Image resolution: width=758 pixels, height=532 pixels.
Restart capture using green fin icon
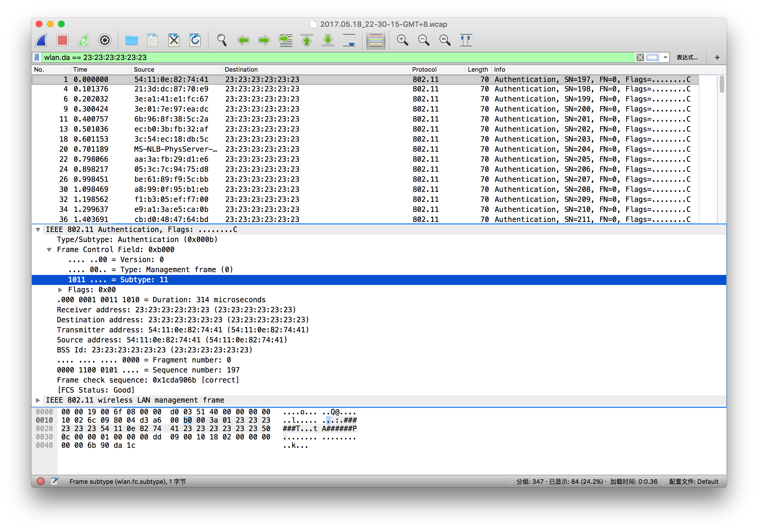pyautogui.click(x=84, y=40)
